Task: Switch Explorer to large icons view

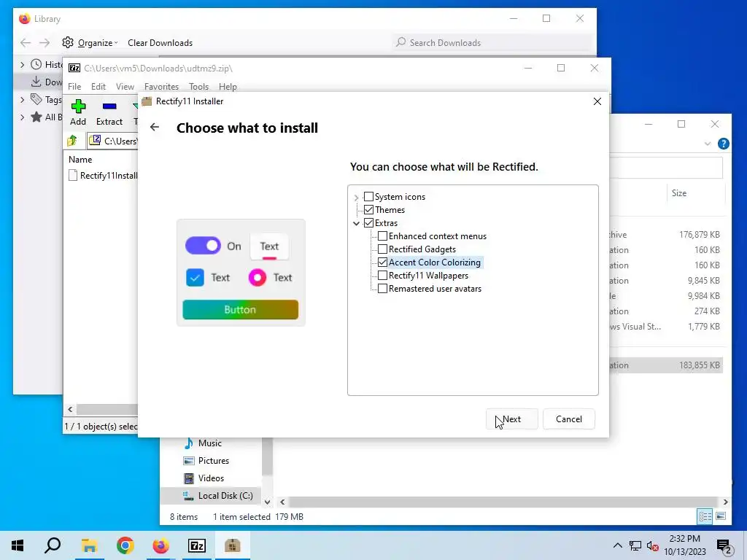Action: 721,516
